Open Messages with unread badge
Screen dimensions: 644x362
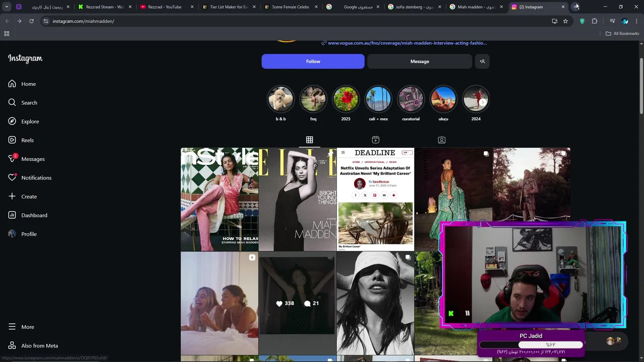[x=26, y=159]
